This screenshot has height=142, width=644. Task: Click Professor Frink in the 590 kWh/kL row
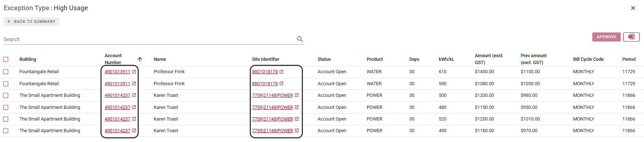coord(169,84)
